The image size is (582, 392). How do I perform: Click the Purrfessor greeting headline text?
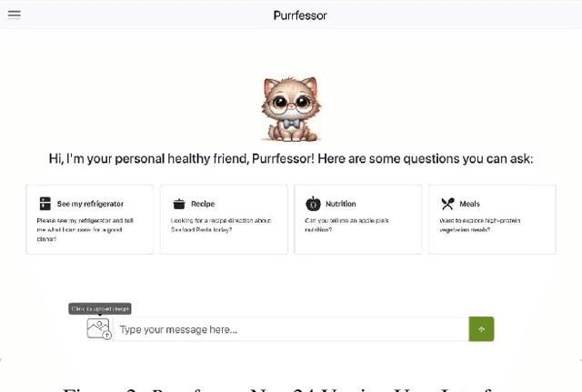coord(291,159)
